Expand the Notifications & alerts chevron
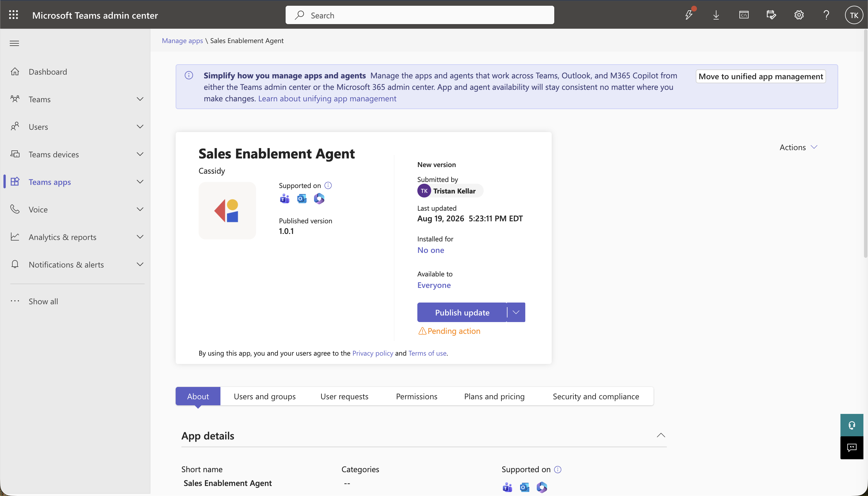 pos(140,264)
